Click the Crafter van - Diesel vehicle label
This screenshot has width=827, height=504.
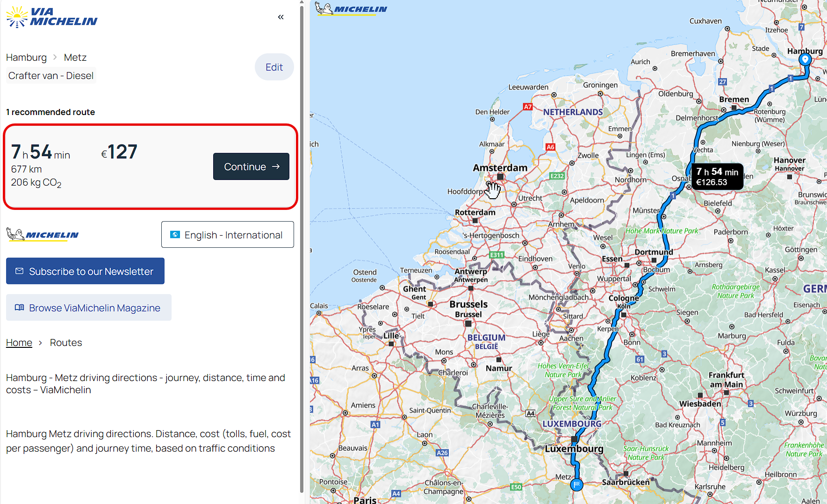point(51,76)
